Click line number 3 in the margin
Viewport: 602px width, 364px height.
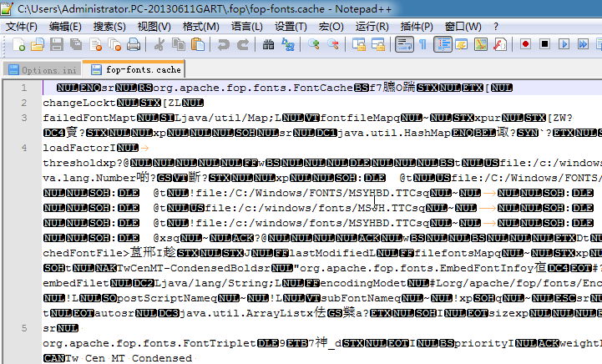click(24, 118)
